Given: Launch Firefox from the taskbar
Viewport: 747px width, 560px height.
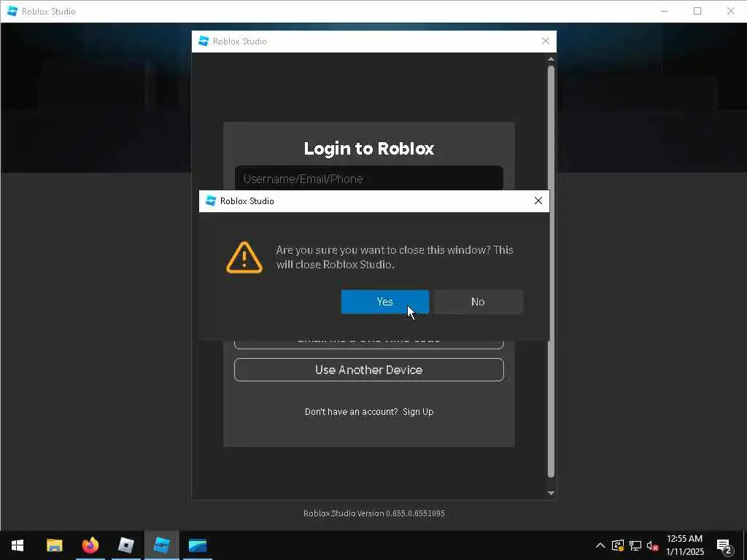Looking at the screenshot, I should (90, 545).
